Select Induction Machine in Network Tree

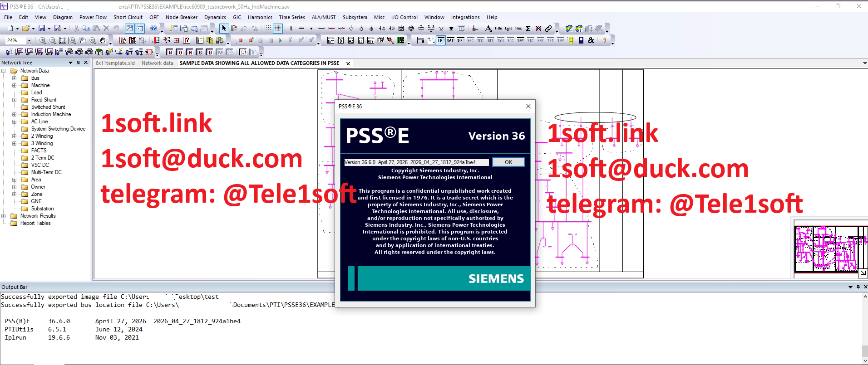pyautogui.click(x=51, y=114)
